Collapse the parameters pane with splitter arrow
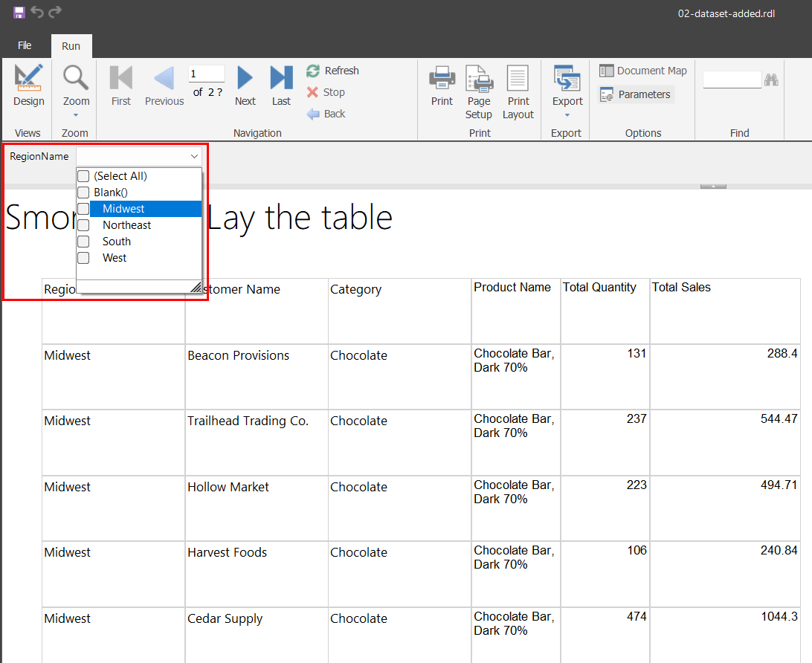Image resolution: width=812 pixels, height=663 pixels. click(713, 186)
